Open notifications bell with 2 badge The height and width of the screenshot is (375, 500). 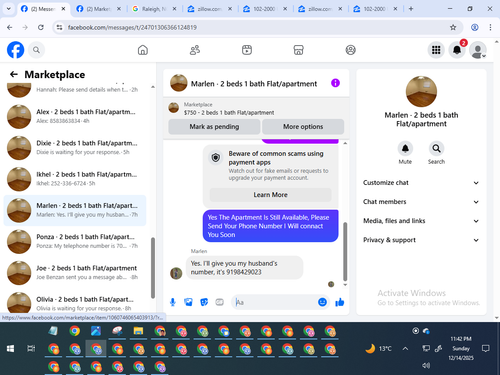pyautogui.click(x=457, y=50)
